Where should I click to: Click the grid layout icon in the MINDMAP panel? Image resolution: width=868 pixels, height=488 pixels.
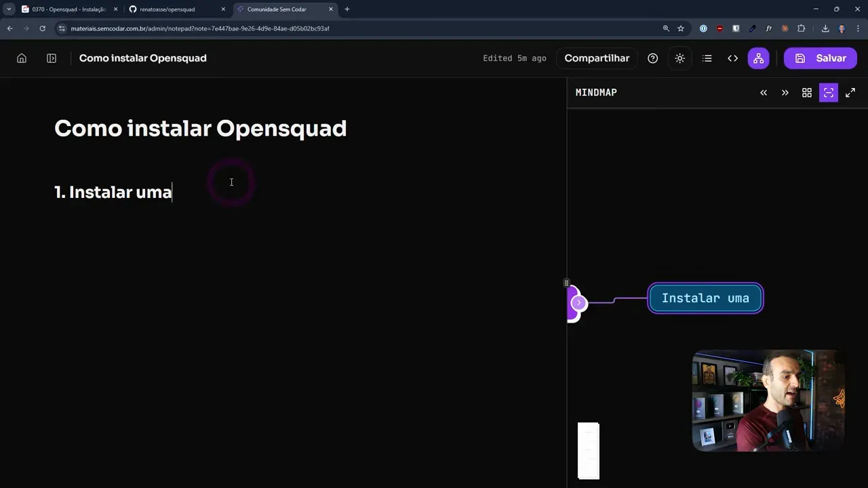pyautogui.click(x=806, y=92)
